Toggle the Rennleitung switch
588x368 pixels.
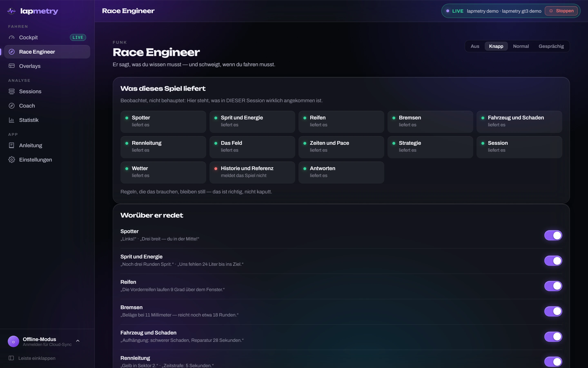click(x=553, y=362)
